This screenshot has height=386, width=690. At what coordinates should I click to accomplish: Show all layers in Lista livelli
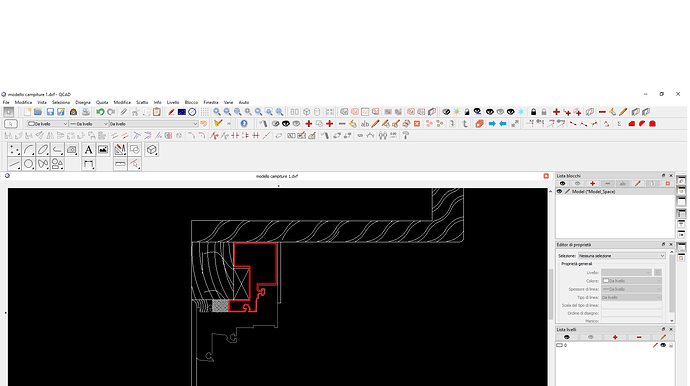(x=567, y=338)
